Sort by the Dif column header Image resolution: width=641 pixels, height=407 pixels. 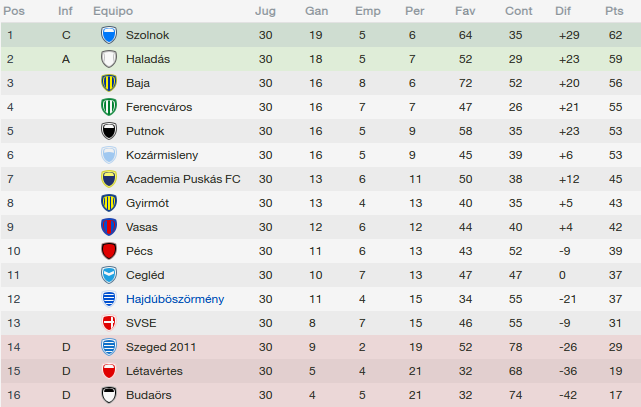pos(563,11)
